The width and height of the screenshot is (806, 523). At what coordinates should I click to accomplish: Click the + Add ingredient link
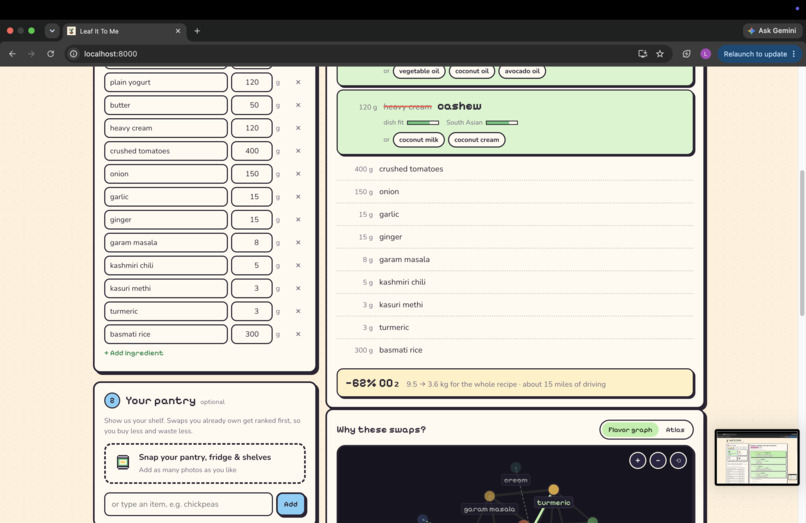point(134,353)
